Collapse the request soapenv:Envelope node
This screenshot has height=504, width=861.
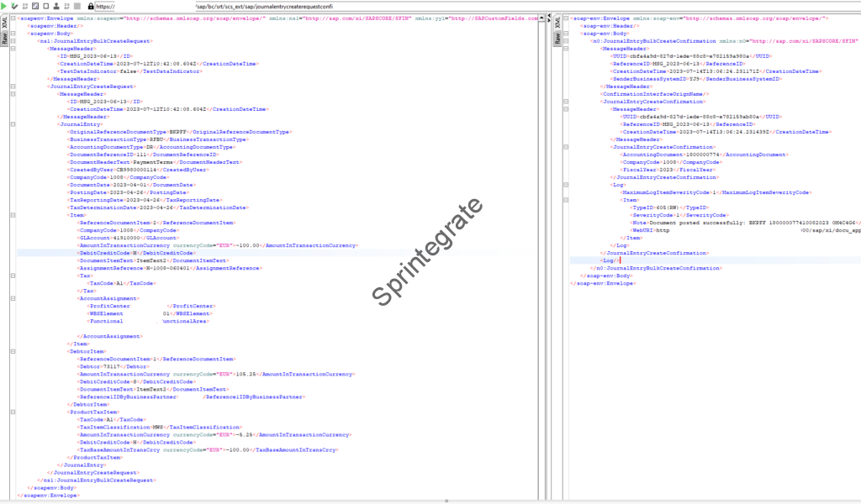(x=13, y=18)
